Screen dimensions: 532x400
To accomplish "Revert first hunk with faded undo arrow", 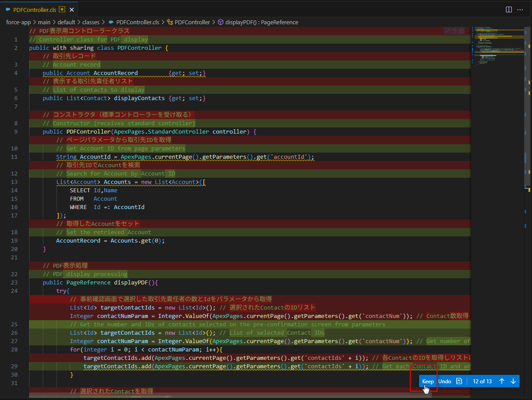I will (x=454, y=31).
